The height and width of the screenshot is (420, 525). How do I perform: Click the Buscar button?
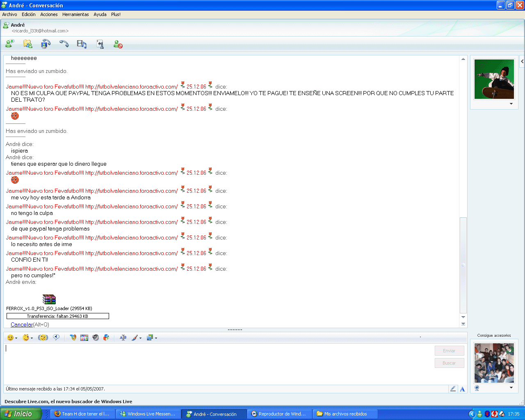point(449,363)
